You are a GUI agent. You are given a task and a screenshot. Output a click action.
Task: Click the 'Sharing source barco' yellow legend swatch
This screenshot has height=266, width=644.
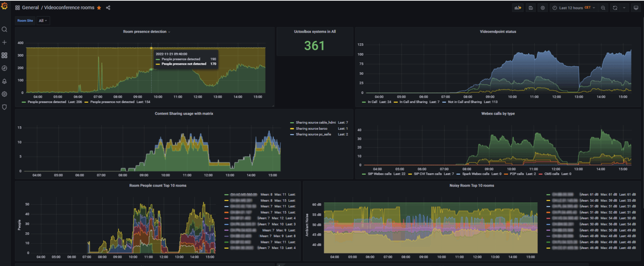(292, 129)
